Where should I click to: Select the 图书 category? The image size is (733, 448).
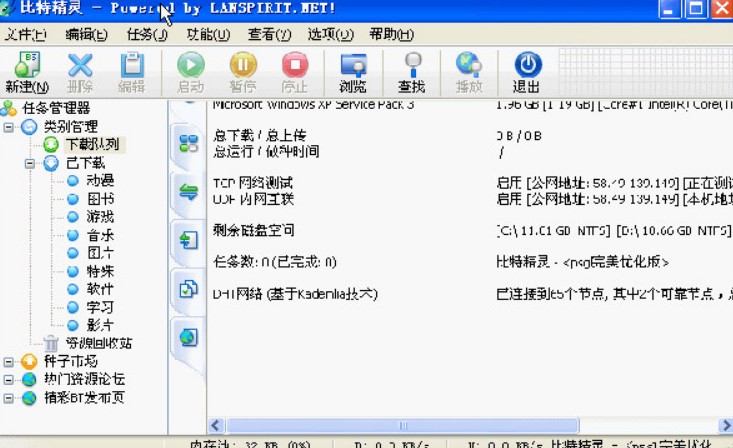click(x=100, y=199)
